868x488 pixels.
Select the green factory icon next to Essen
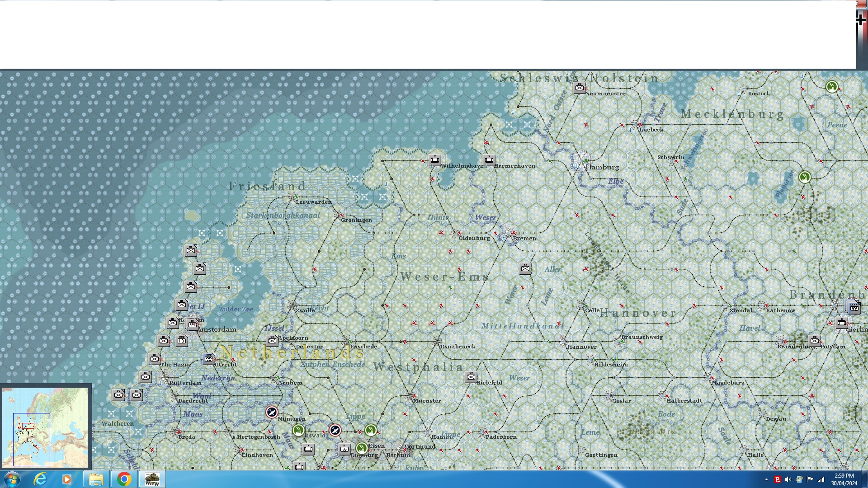361,448
